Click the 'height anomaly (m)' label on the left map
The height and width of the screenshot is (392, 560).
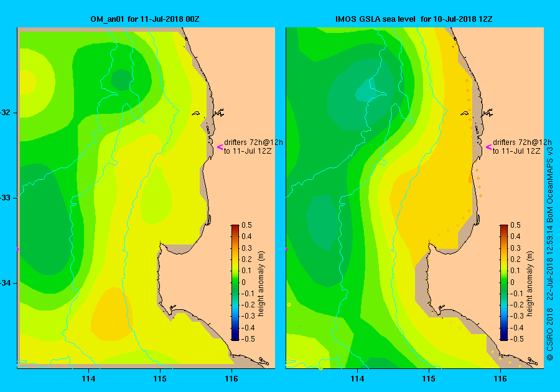pyautogui.click(x=261, y=284)
